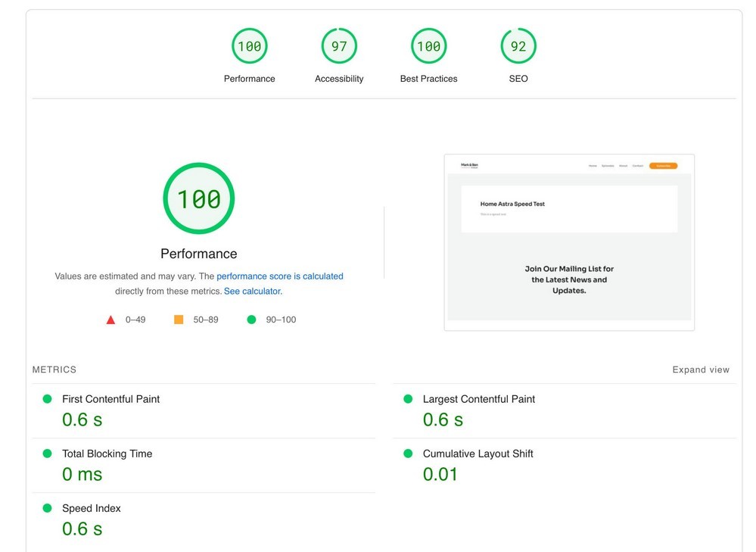
Task: Jump to Accessibility section label
Action: click(339, 79)
